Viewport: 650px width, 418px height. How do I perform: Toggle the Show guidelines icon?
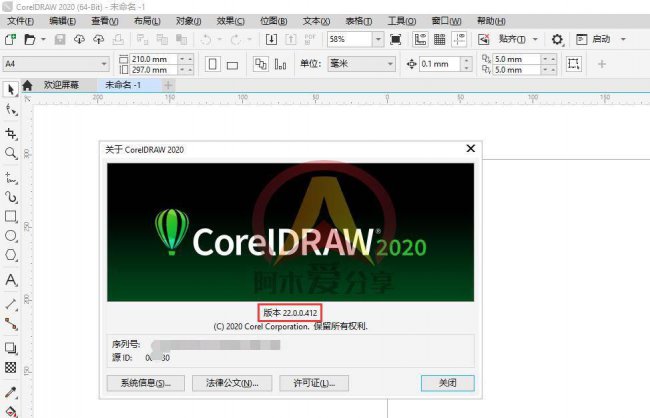click(x=459, y=39)
